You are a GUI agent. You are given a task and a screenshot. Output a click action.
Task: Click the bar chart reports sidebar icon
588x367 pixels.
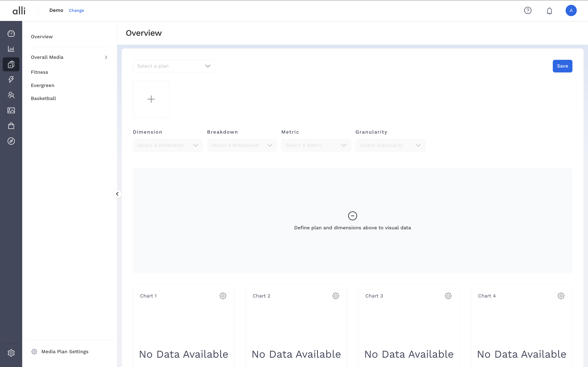11,49
